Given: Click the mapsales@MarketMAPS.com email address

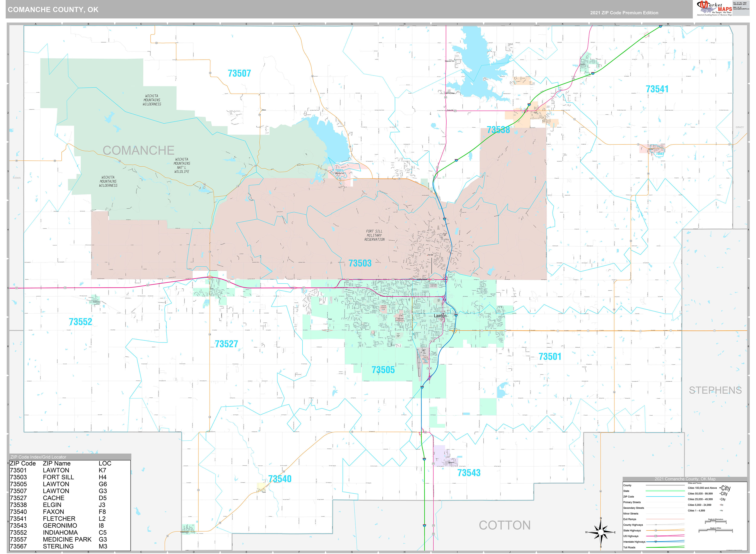Looking at the screenshot, I should [741, 9].
